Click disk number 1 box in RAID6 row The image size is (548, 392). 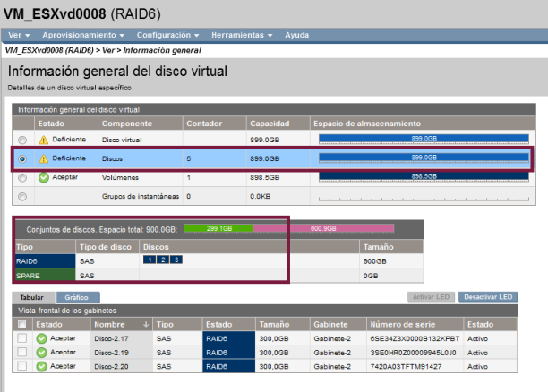pyautogui.click(x=150, y=260)
